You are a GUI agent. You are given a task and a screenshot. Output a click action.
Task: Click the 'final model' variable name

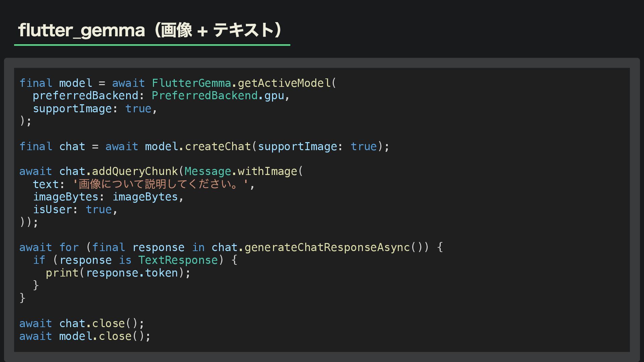pos(75,83)
